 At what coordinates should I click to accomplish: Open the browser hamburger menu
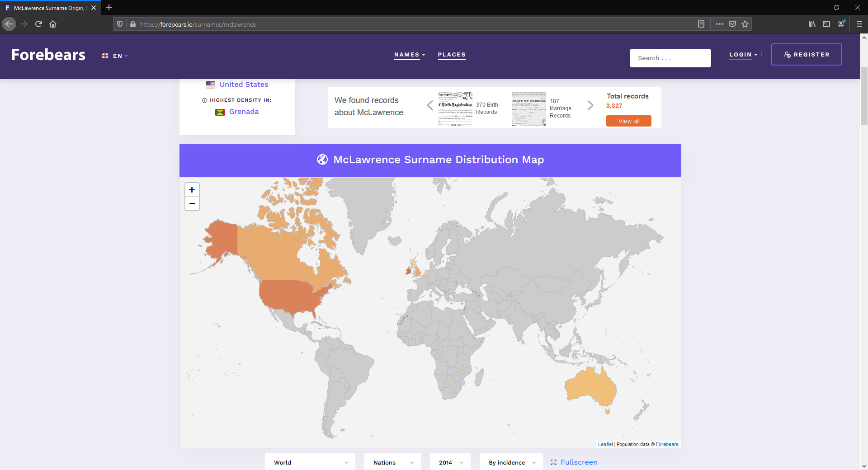tap(859, 24)
